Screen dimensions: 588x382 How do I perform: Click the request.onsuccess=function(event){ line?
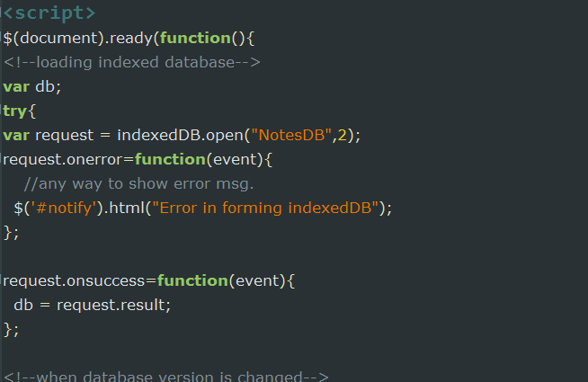click(149, 280)
